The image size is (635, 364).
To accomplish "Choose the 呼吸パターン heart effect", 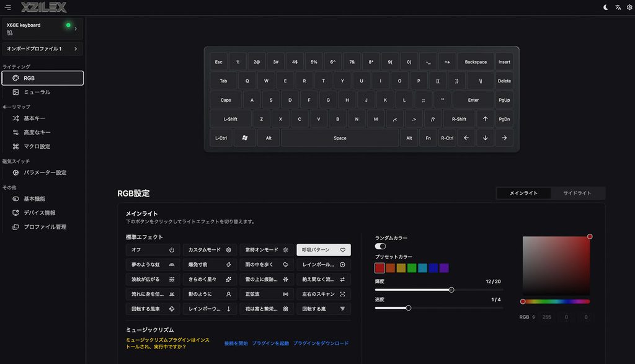I will pos(324,250).
